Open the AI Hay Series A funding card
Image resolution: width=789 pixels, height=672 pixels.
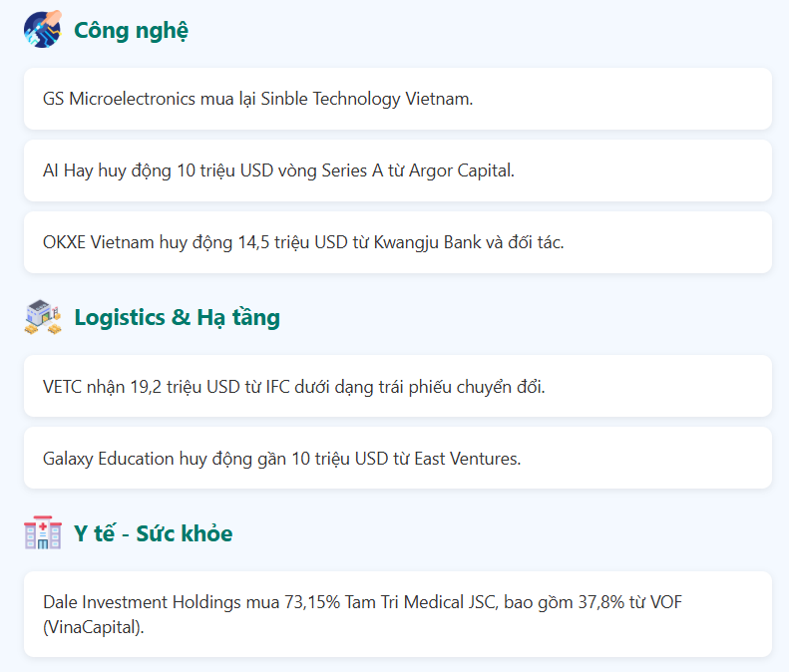coord(398,170)
